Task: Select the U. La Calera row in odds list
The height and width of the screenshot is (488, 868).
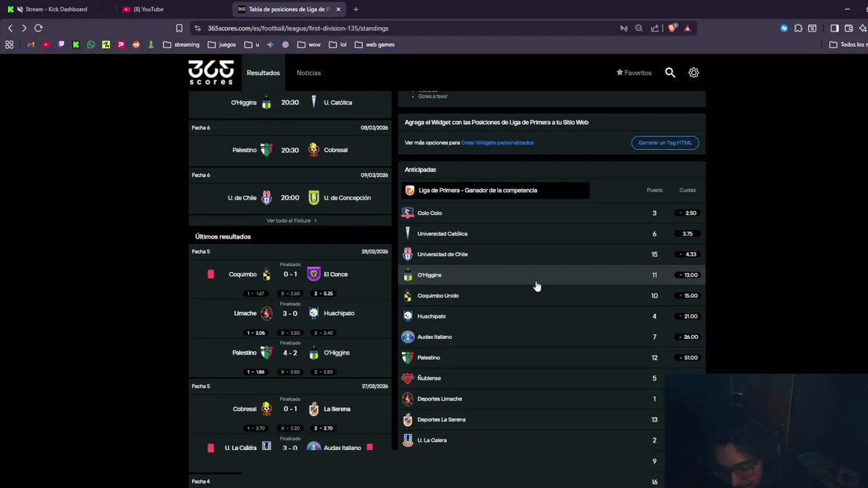Action: pos(552,441)
